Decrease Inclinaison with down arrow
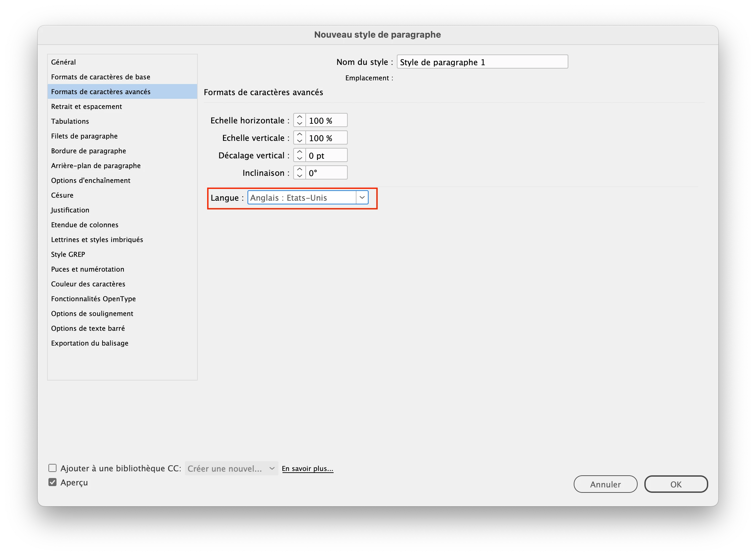Image resolution: width=756 pixels, height=556 pixels. pos(299,176)
